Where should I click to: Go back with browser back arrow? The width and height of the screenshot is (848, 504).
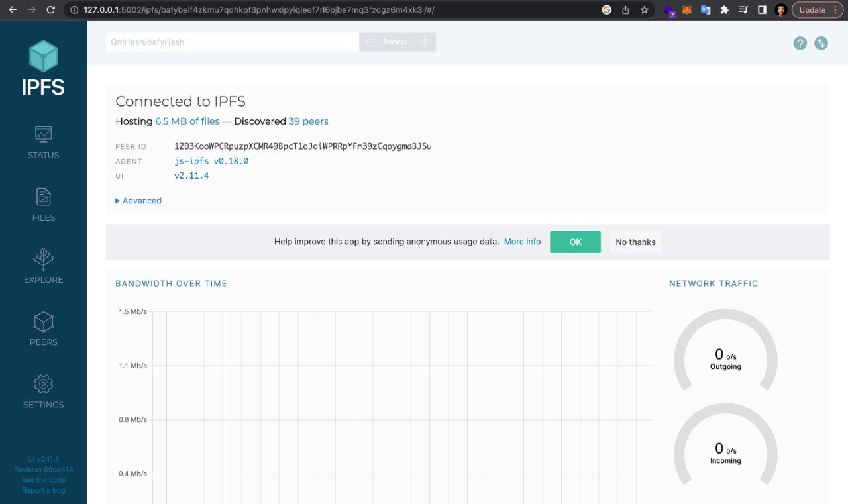(x=13, y=10)
